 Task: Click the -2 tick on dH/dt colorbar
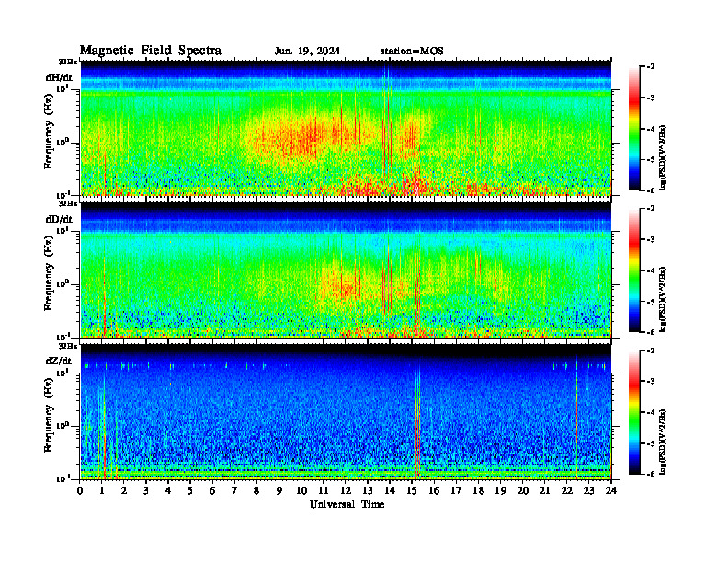pos(651,67)
